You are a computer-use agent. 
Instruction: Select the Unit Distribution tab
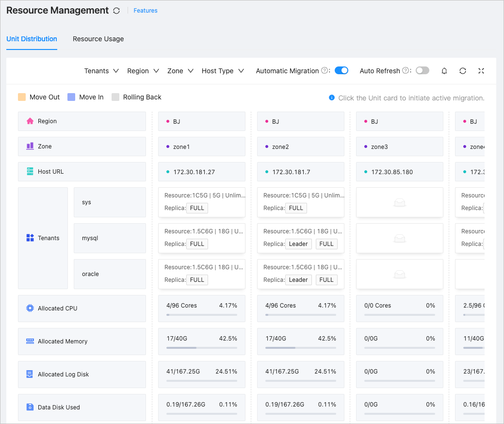[32, 39]
